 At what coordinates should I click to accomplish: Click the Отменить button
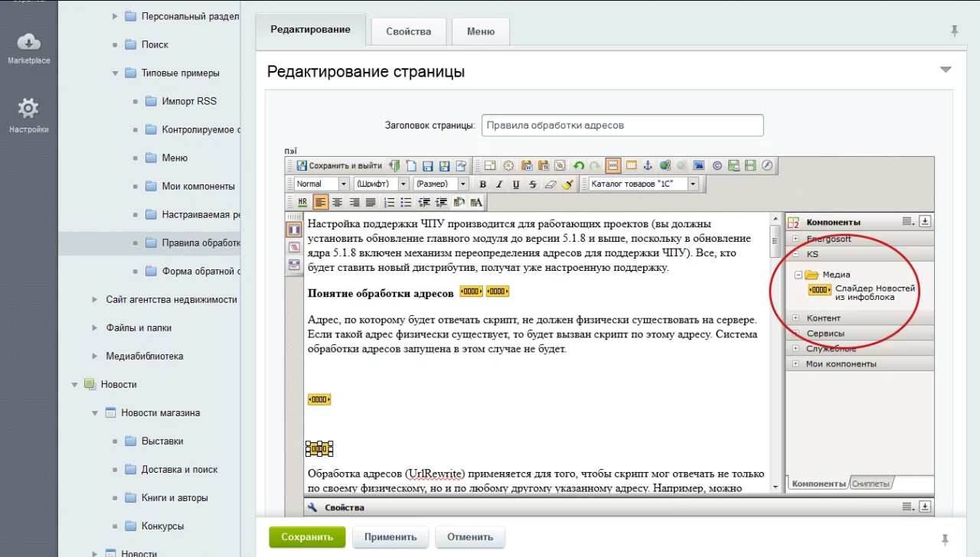(470, 537)
